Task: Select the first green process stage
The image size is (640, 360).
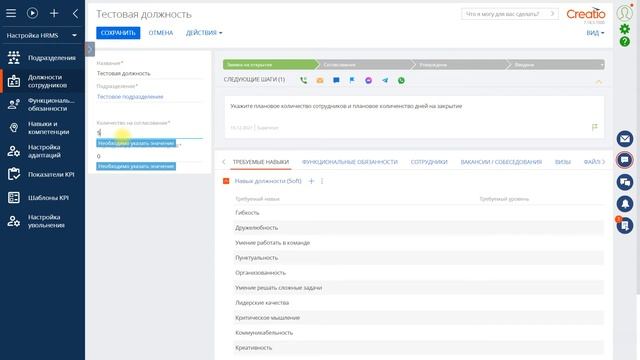Action: click(270, 64)
